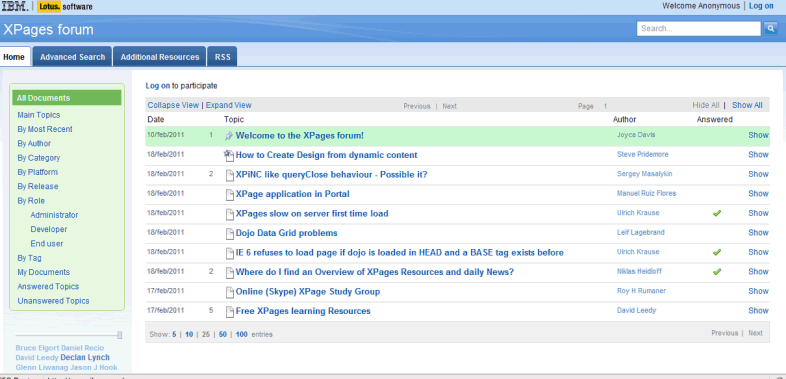The height and width of the screenshot is (379, 786).
Task: Open the RSS tab
Action: (x=223, y=57)
